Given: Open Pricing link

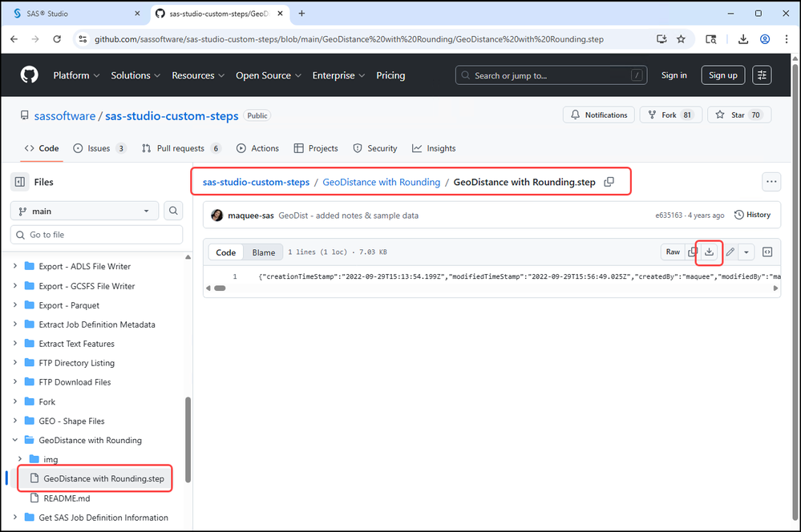Looking at the screenshot, I should [390, 75].
